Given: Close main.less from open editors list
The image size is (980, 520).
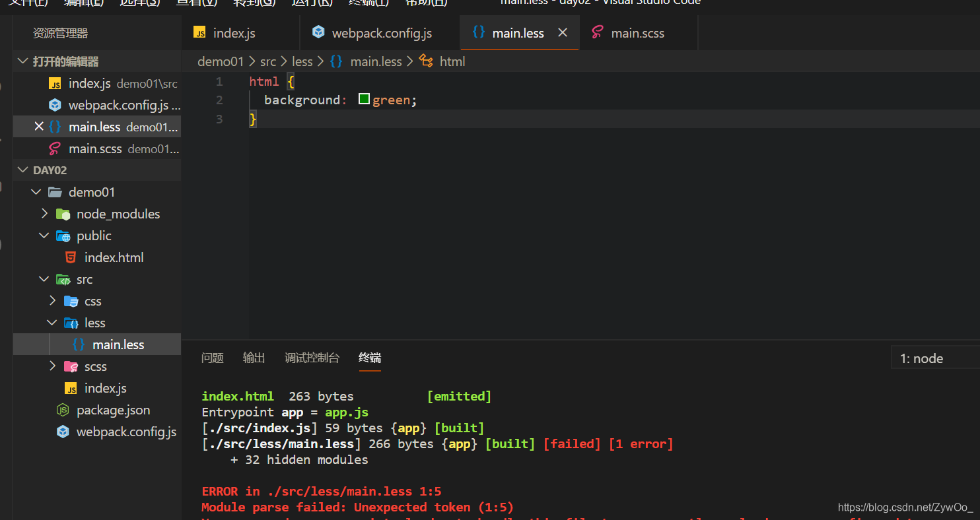Looking at the screenshot, I should [x=39, y=127].
